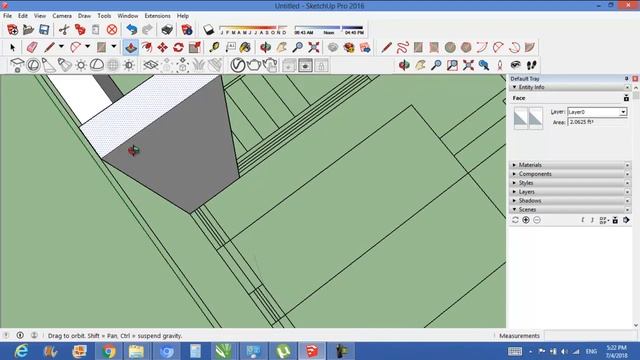Viewport: 640px width, 360px height.
Task: Activate the Walk footprints tool
Action: point(531,65)
